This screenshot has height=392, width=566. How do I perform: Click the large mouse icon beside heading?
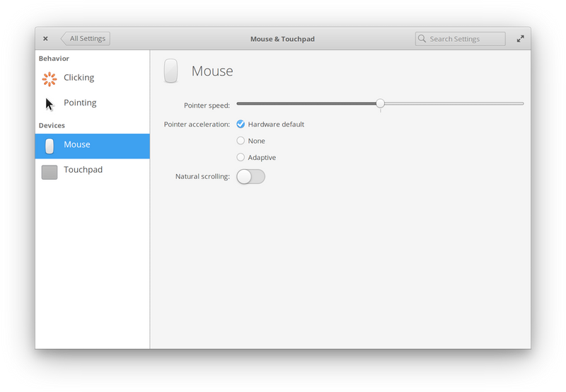tap(171, 71)
